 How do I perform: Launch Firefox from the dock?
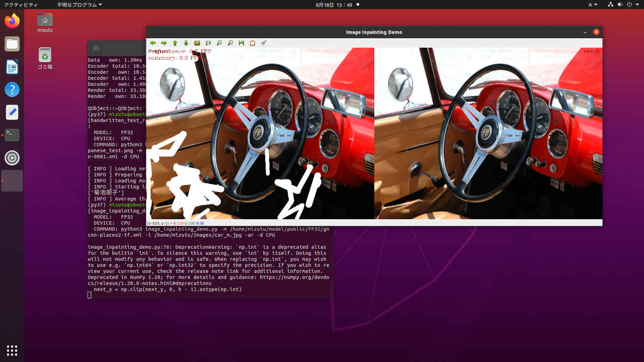coord(12,21)
